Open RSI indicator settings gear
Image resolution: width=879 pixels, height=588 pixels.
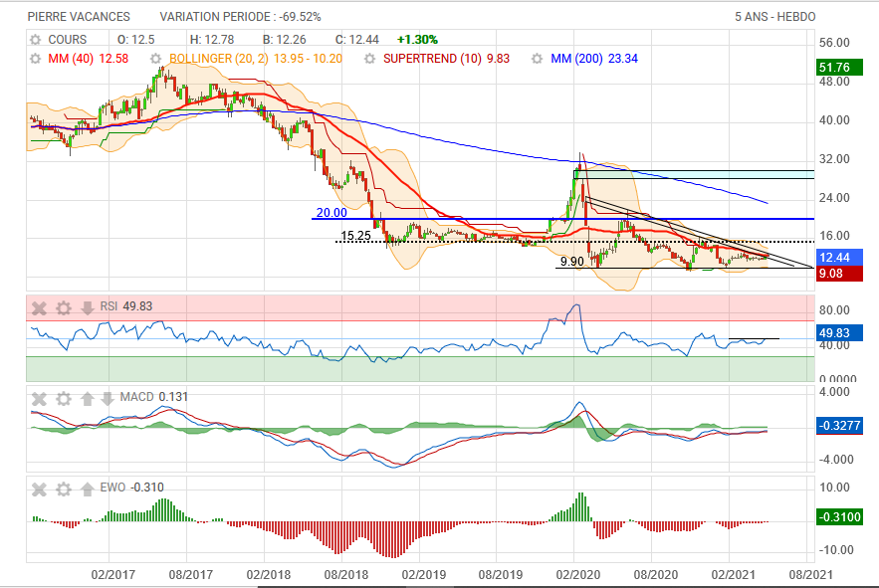[64, 307]
